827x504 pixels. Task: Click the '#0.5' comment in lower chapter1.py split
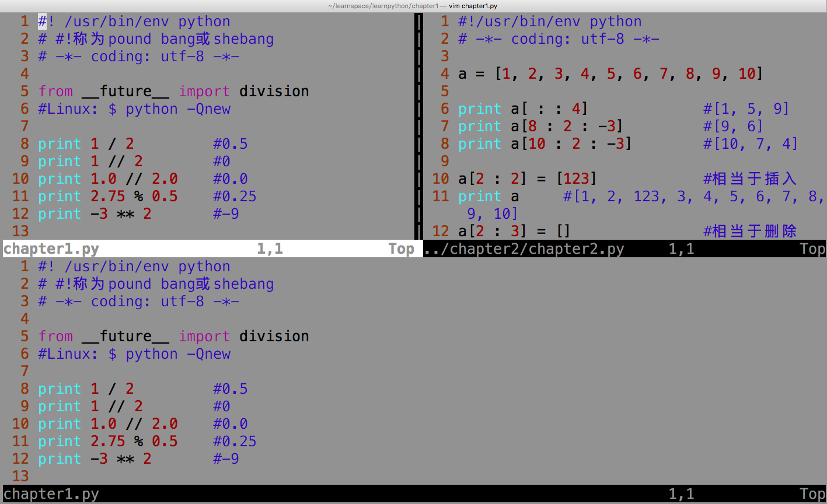click(x=231, y=389)
